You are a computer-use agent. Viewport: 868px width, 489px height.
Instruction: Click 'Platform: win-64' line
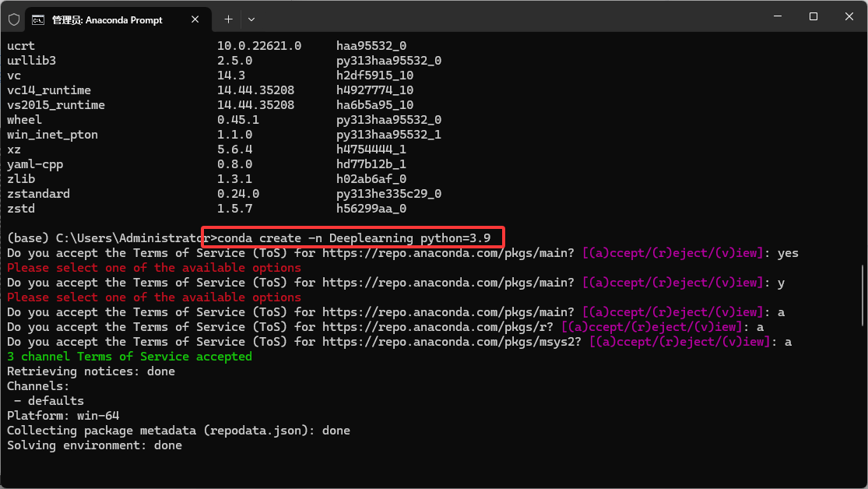tap(63, 416)
